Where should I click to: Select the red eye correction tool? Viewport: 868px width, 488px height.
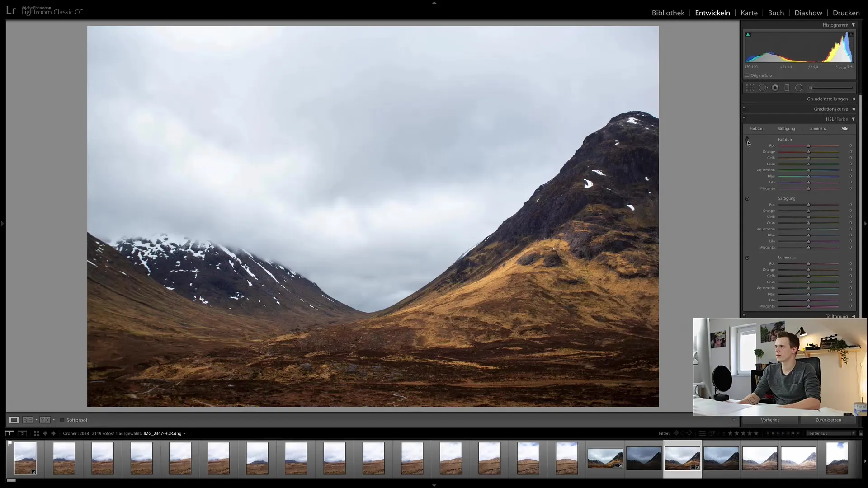pyautogui.click(x=775, y=88)
